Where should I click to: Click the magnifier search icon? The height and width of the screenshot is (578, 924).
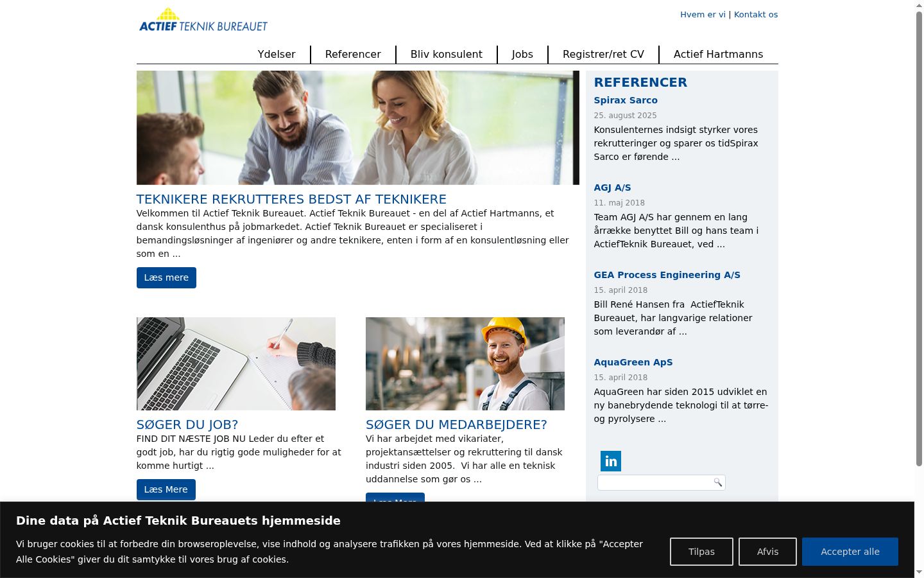tap(718, 482)
